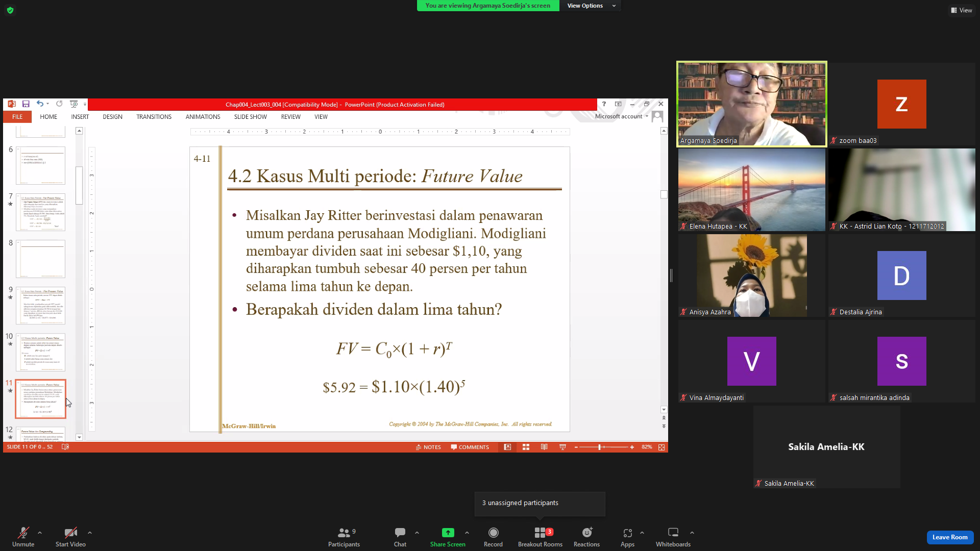Unmute the microphone
The image size is (980, 551).
click(23, 537)
